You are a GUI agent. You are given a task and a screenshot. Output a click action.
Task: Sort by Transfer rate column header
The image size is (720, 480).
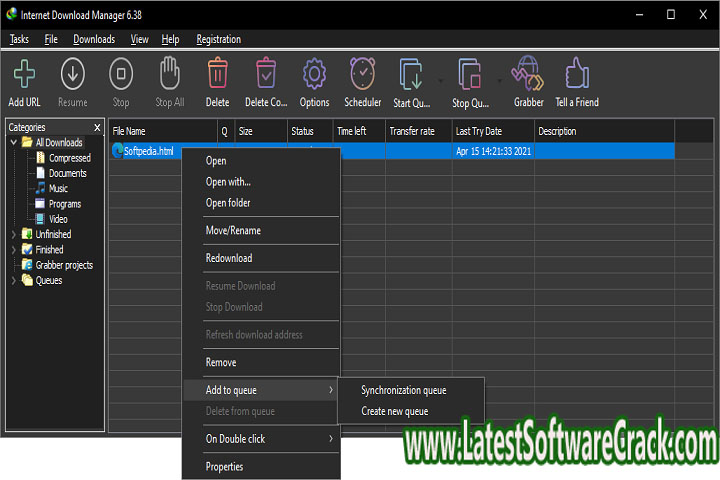(x=419, y=131)
